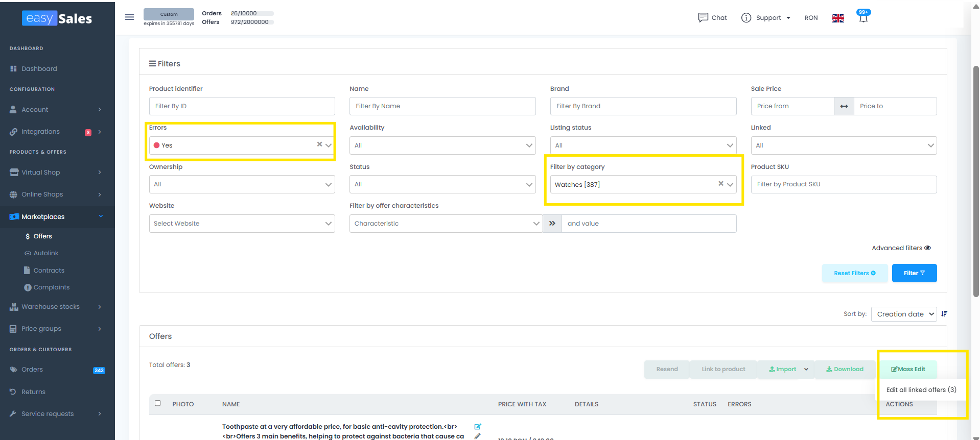Viewport: 980px width, 440px height.
Task: Change the Sort by Creation date dropdown
Action: [x=904, y=314]
